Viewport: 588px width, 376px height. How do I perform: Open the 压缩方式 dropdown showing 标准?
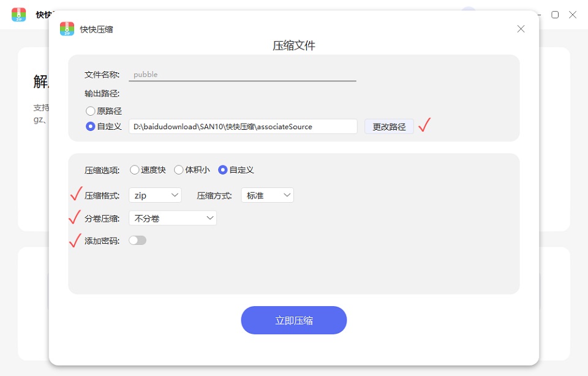pos(267,194)
